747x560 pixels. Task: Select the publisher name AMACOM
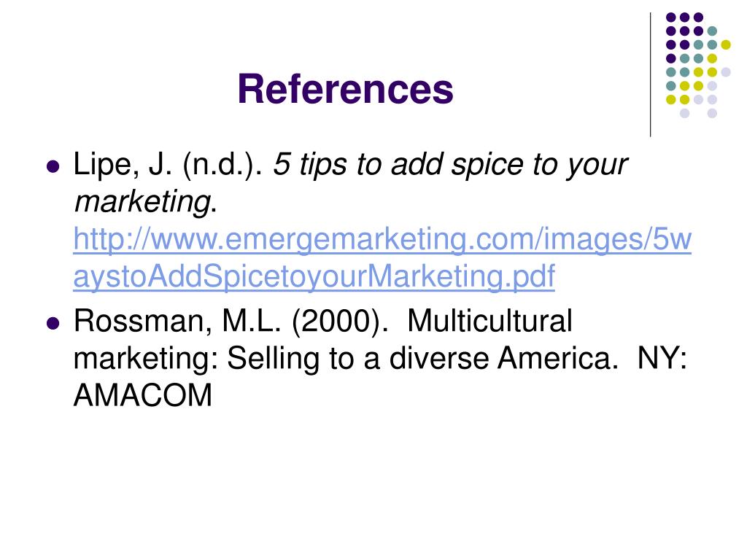[143, 396]
